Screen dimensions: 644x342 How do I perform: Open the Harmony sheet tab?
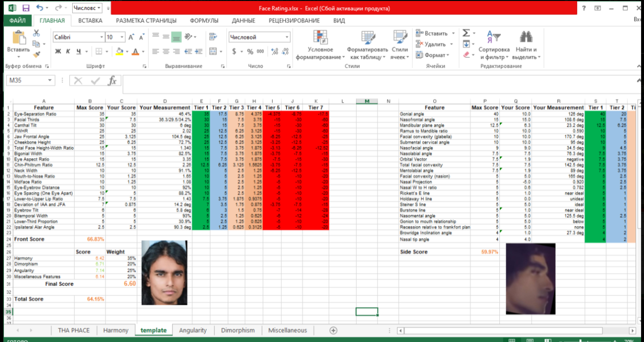116,330
